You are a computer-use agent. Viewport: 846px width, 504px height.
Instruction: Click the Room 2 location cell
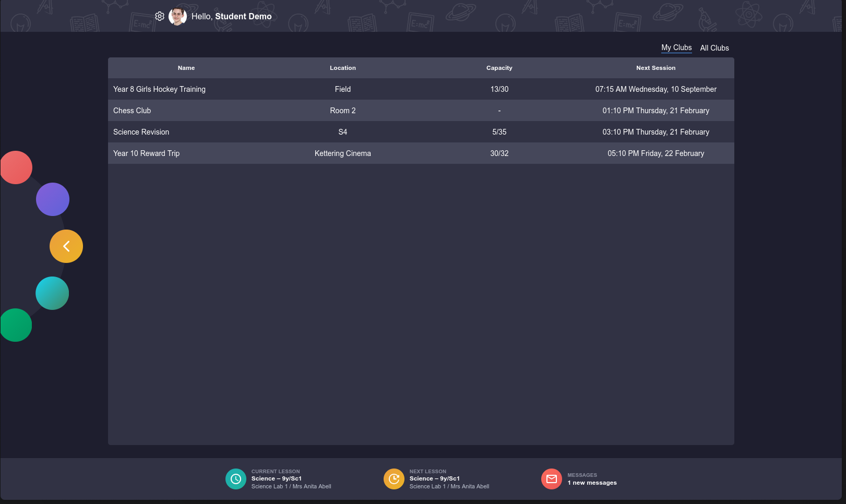pos(343,111)
